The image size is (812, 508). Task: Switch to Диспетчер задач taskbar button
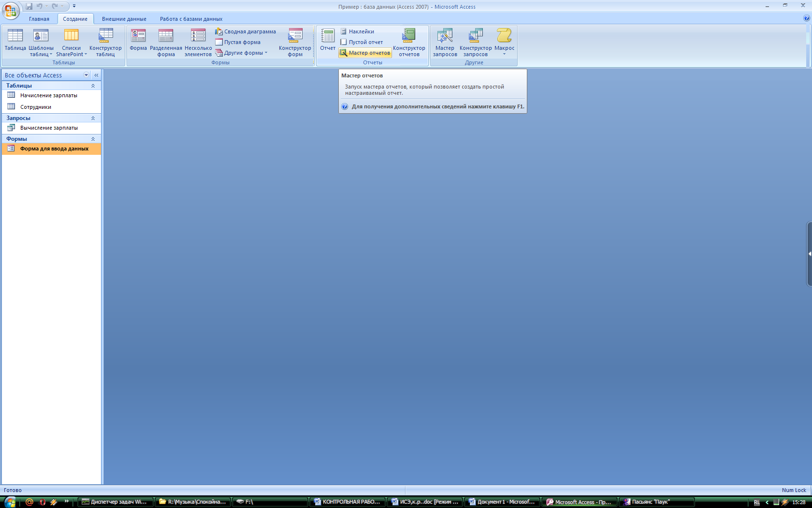(116, 502)
